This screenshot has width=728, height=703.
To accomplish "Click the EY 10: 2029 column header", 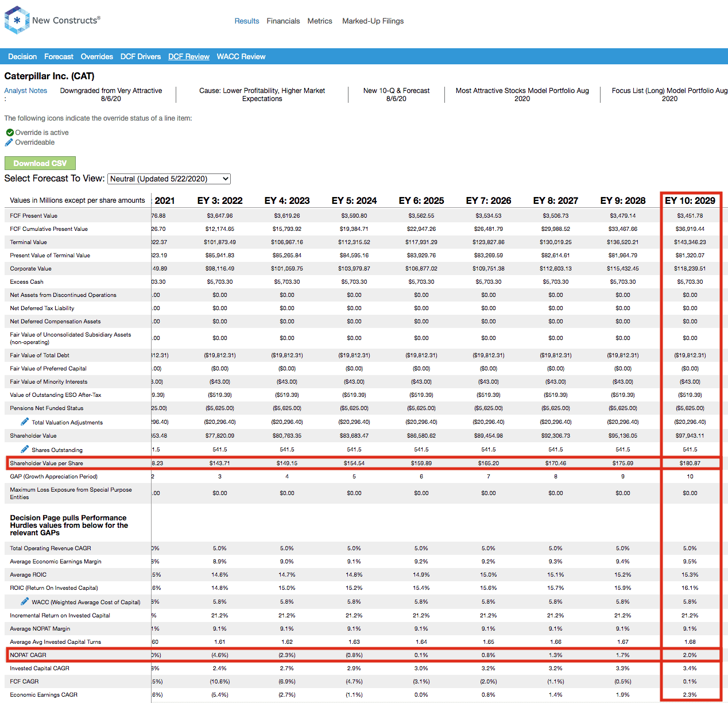I will pyautogui.click(x=690, y=200).
